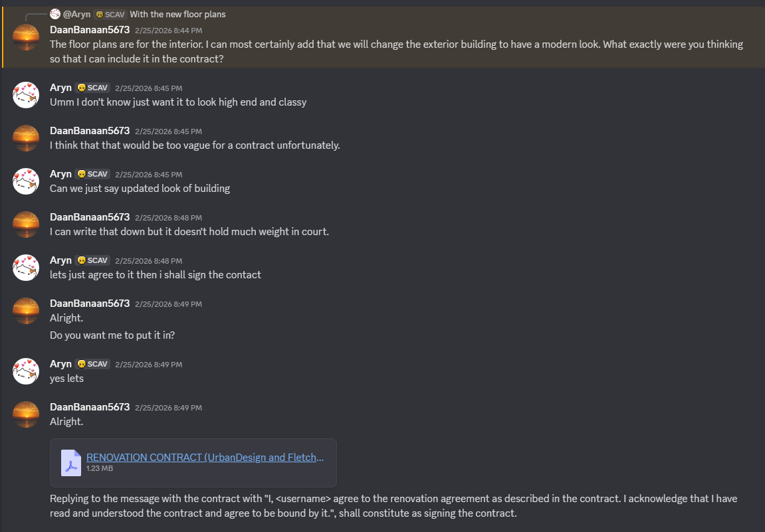Viewport: 765px width, 532px height.
Task: Click the SCAV tag in the reply reference
Action: pos(110,14)
